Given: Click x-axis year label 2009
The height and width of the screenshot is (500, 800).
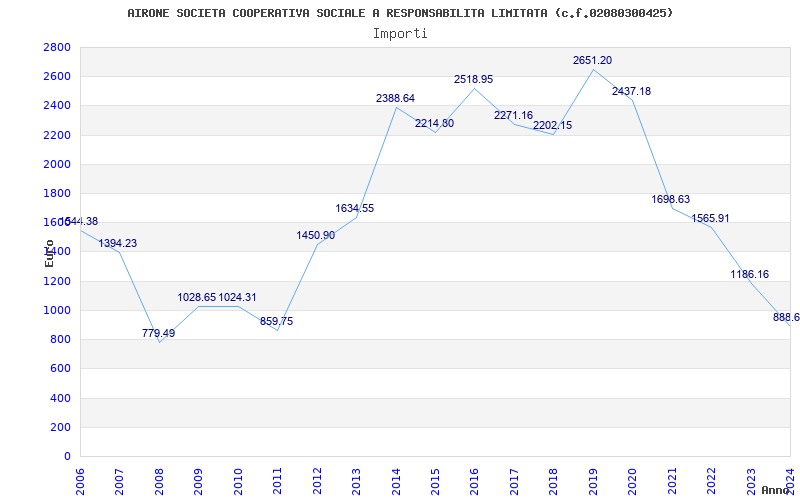Looking at the screenshot, I should (198, 481).
